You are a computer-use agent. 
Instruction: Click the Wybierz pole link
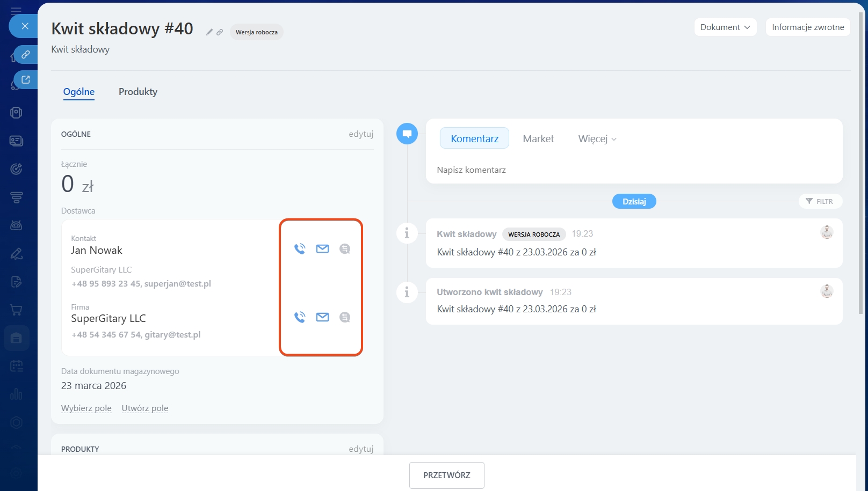coord(86,408)
